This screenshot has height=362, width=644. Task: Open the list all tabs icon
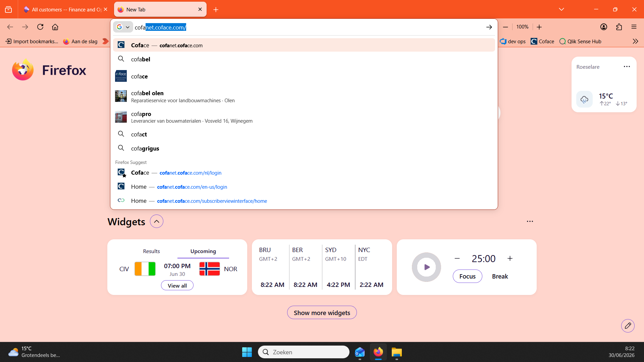(561, 9)
